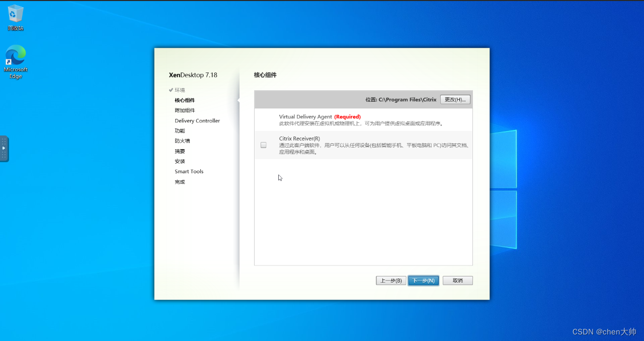Open the Recycle Bin desktop icon
The width and height of the screenshot is (644, 341).
coord(16,18)
